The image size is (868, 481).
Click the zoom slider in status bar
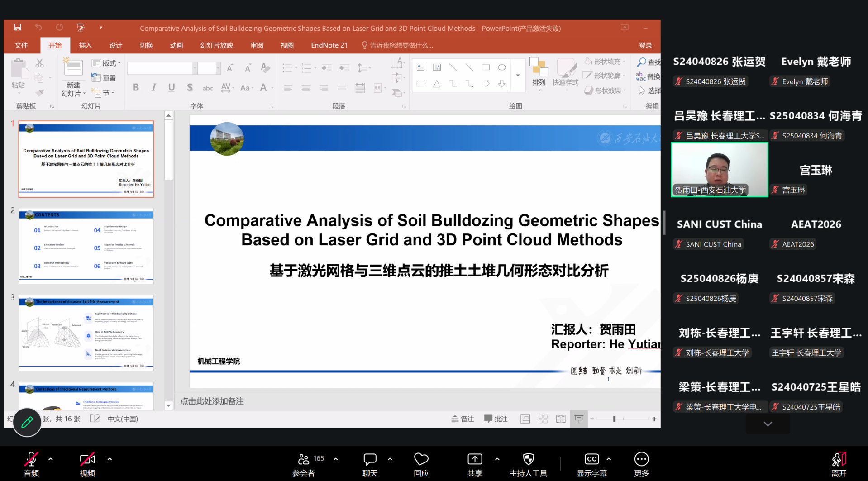point(614,419)
